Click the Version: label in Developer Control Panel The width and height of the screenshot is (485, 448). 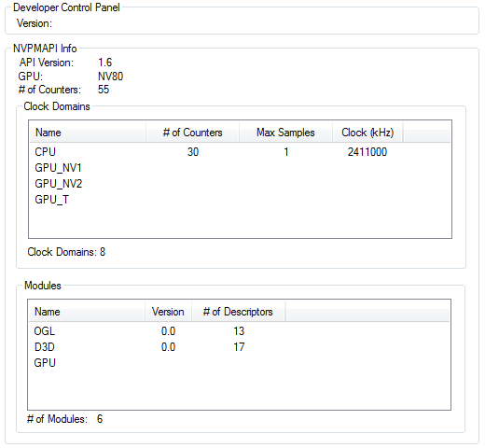[x=35, y=23]
